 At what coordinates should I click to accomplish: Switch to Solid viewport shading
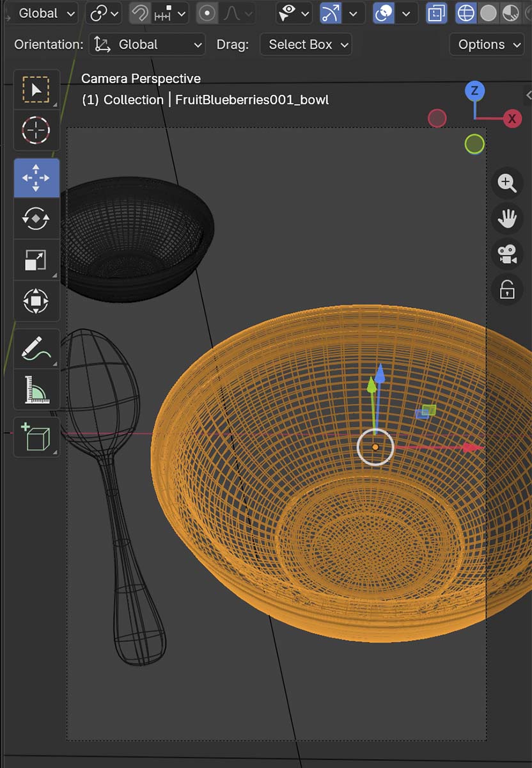489,13
